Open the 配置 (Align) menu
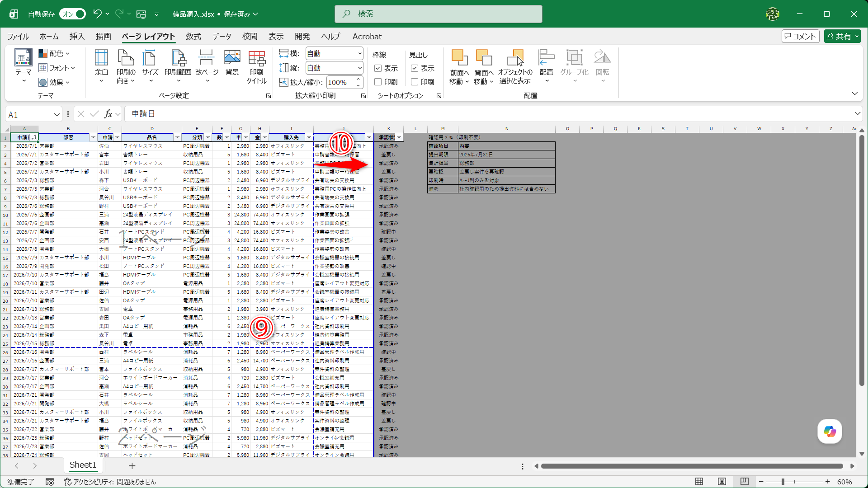This screenshot has height=488, width=868. [x=546, y=66]
